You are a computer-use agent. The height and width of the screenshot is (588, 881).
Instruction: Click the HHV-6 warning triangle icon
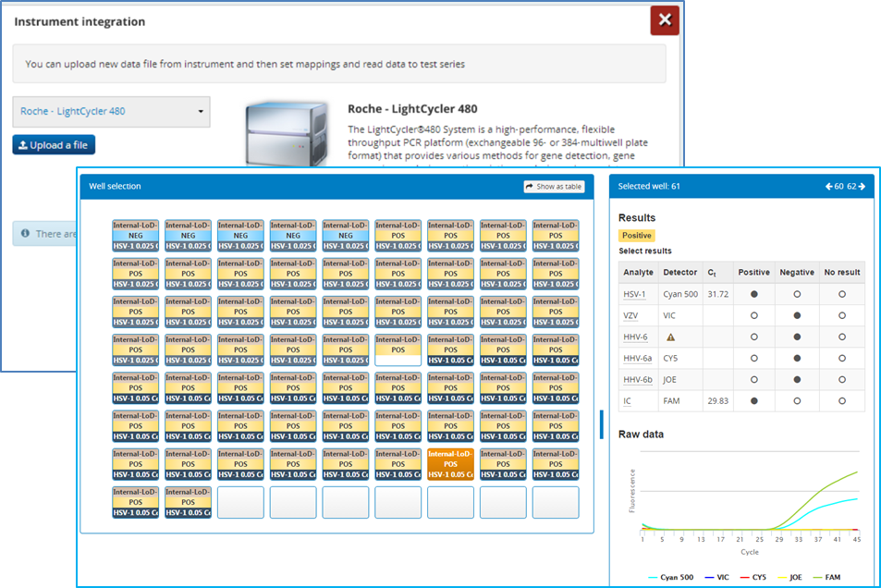(670, 337)
